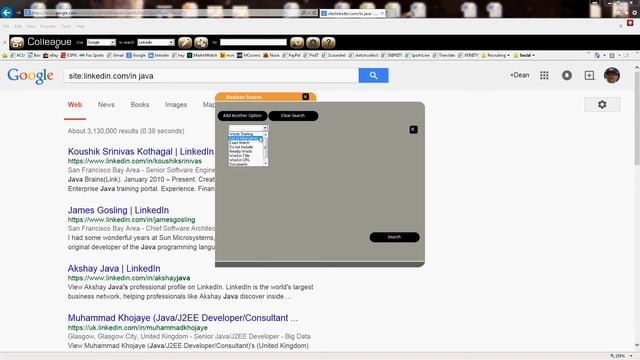Viewport: 640px width, 360px height.
Task: Open James Gosling LinkedIn result
Action: coord(118,210)
